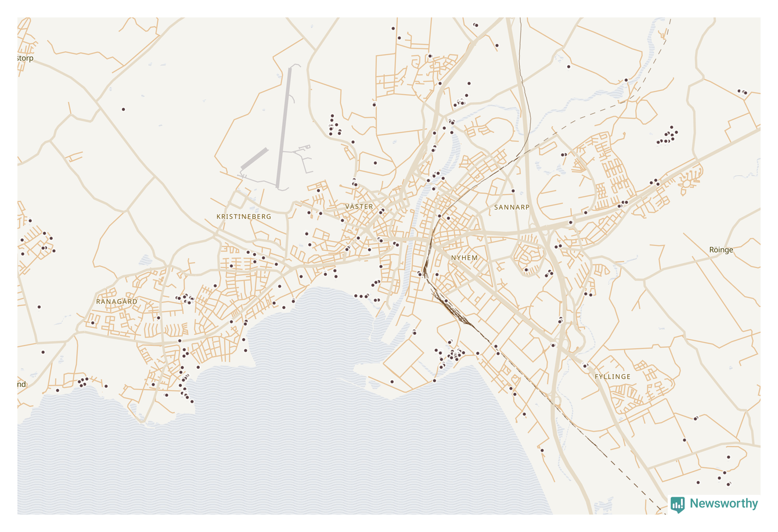
Task: Click the Newsworthy logo
Action: (714, 504)
